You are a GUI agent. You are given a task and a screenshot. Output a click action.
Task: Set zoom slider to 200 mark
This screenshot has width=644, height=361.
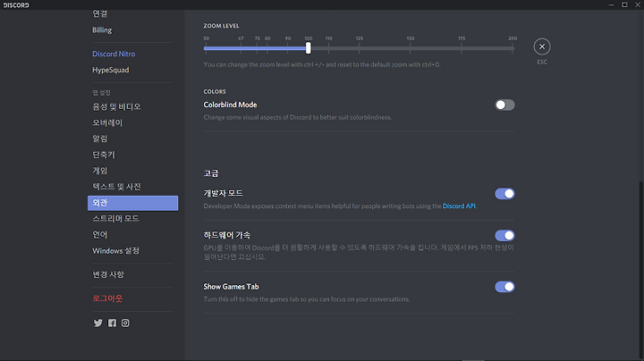click(513, 48)
